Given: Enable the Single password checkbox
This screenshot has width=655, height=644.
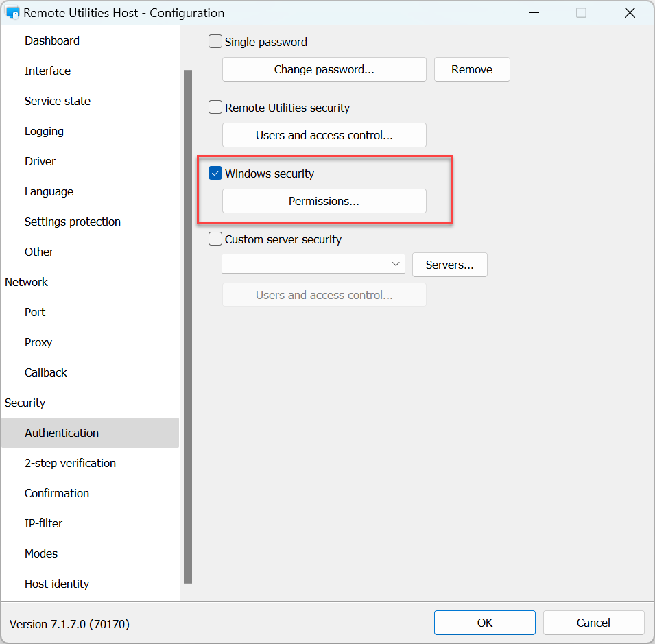Looking at the screenshot, I should tap(215, 42).
